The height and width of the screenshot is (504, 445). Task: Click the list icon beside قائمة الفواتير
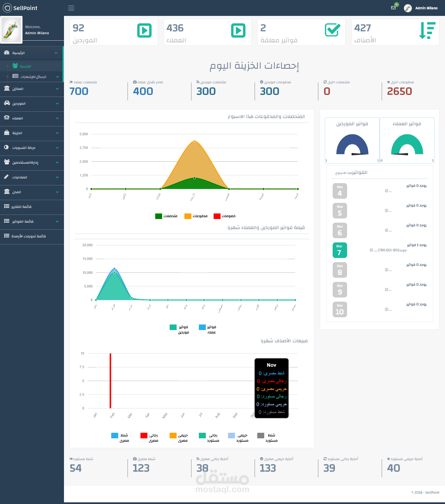pyautogui.click(x=7, y=221)
